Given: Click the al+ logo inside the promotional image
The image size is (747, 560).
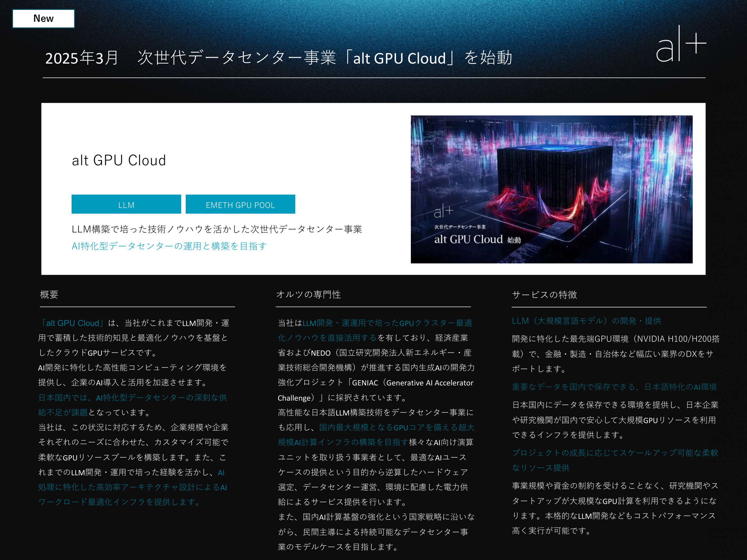Looking at the screenshot, I should coord(443,211).
